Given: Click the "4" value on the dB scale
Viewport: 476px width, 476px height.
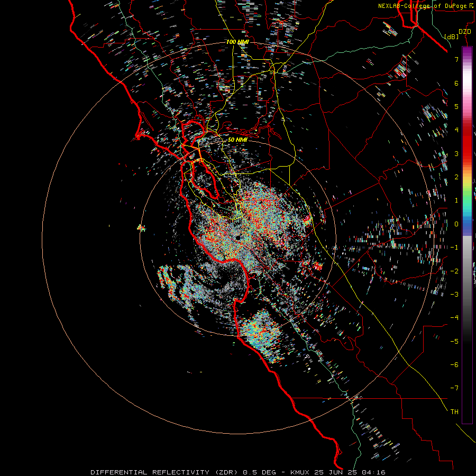Looking at the screenshot, I should tap(456, 130).
